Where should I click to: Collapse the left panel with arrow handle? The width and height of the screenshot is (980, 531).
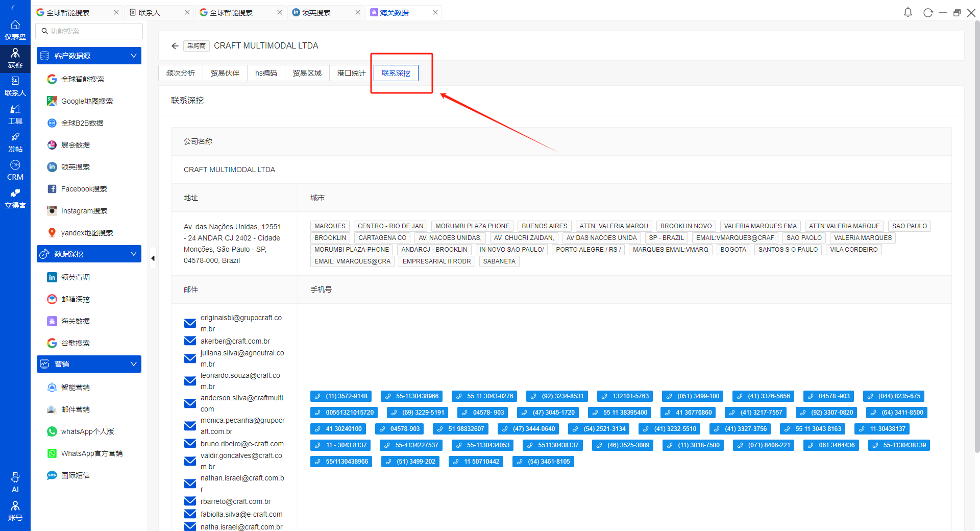tap(153, 258)
